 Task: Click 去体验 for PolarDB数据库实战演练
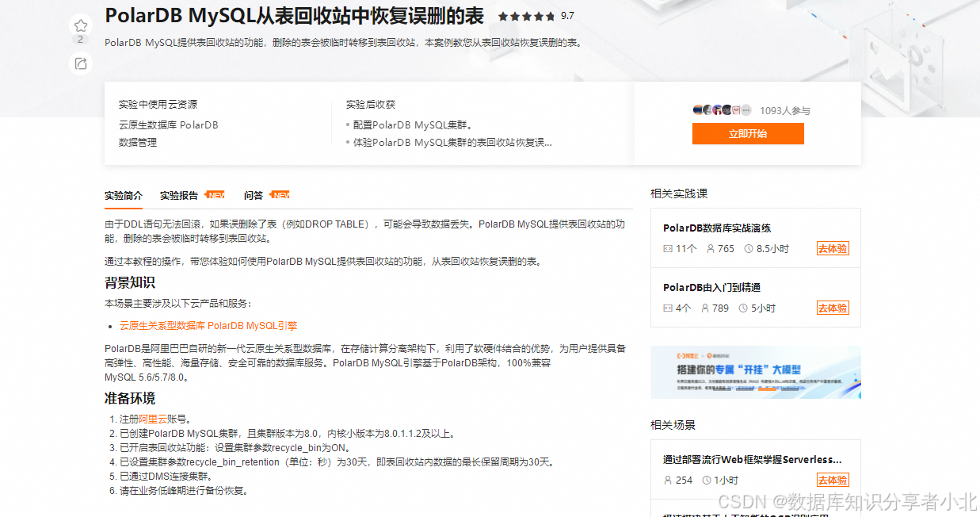click(832, 248)
